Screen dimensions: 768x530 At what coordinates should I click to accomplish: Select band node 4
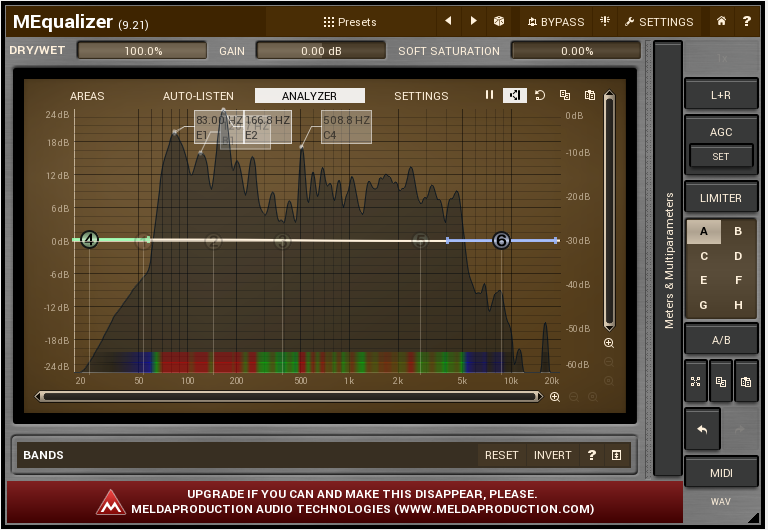pos(89,240)
